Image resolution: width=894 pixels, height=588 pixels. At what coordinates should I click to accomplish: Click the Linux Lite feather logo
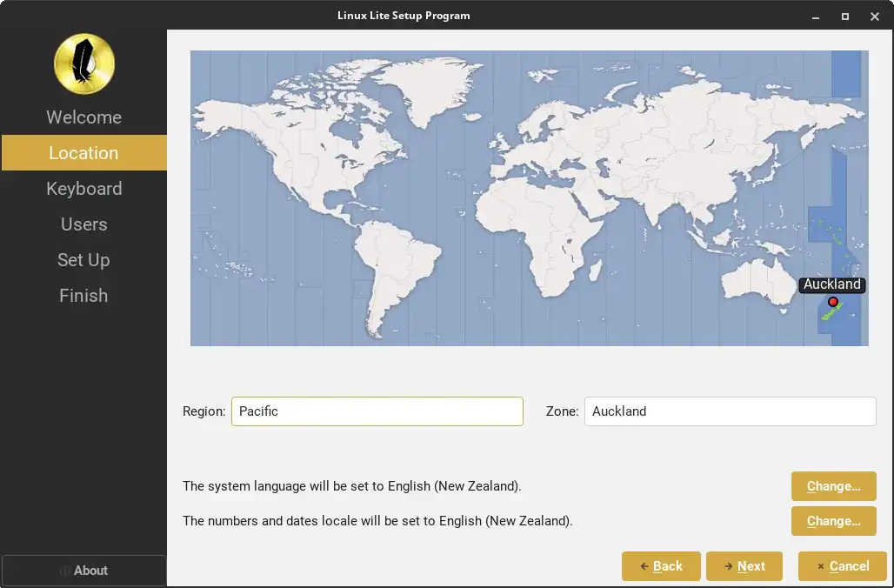point(84,63)
